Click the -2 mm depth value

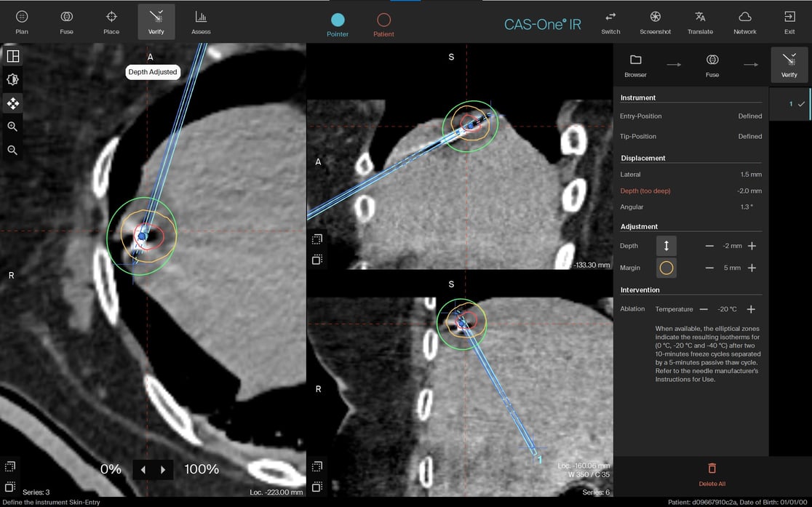point(732,246)
